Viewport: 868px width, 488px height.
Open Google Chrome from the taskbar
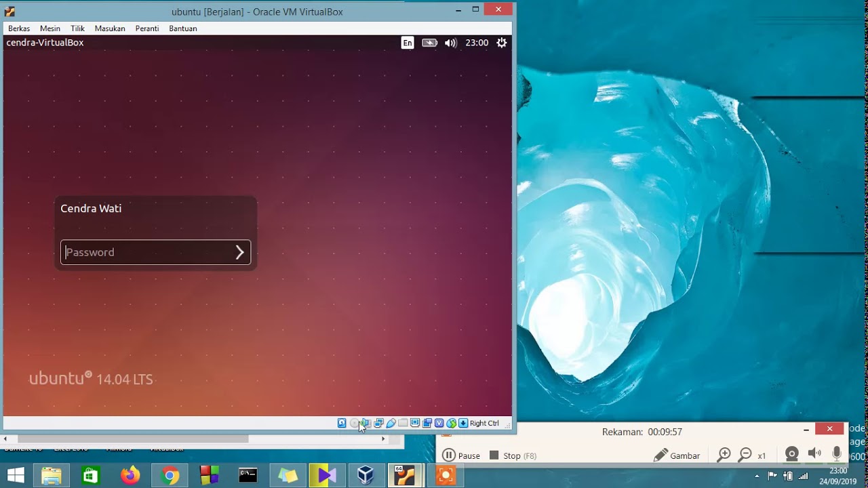pyautogui.click(x=170, y=476)
